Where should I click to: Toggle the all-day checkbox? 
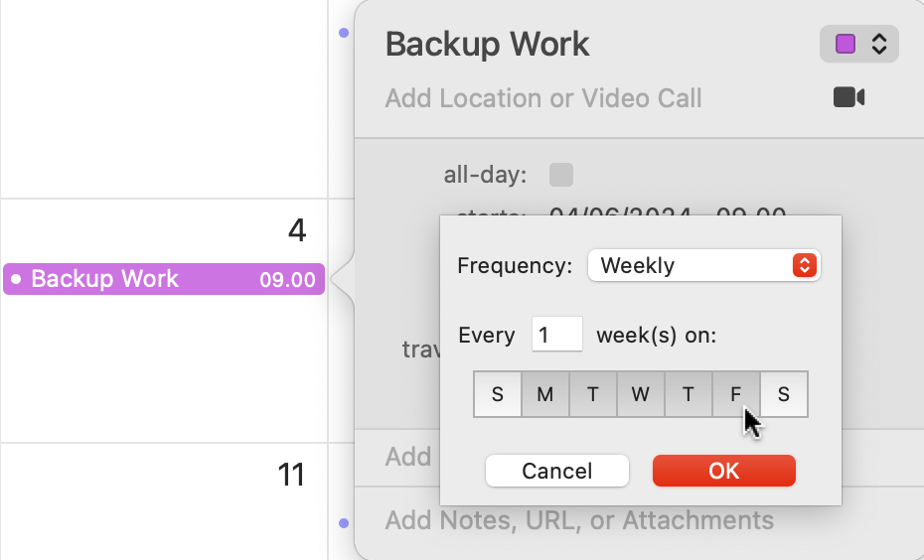click(x=561, y=176)
